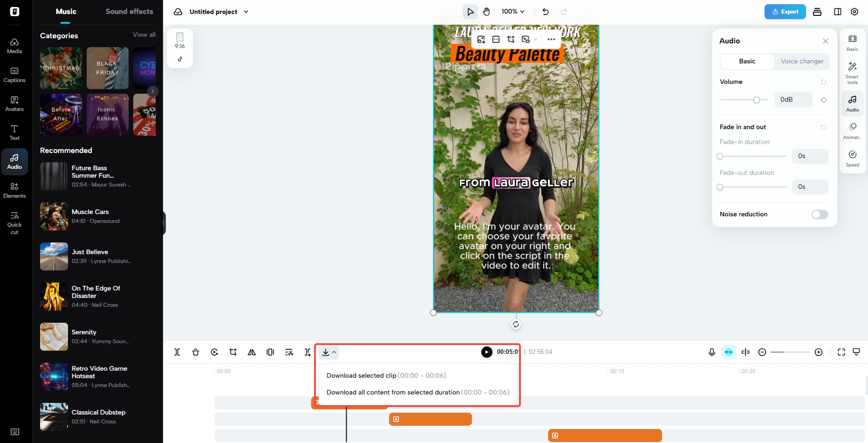This screenshot has width=868, height=443.
Task: Toggle the side panel layout icon
Action: [838, 12]
